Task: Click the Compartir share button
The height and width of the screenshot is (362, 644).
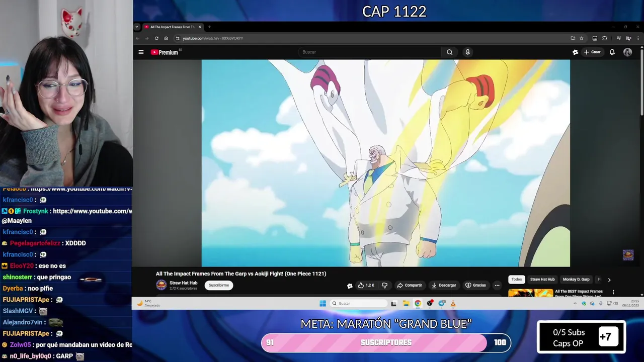Action: [410, 285]
